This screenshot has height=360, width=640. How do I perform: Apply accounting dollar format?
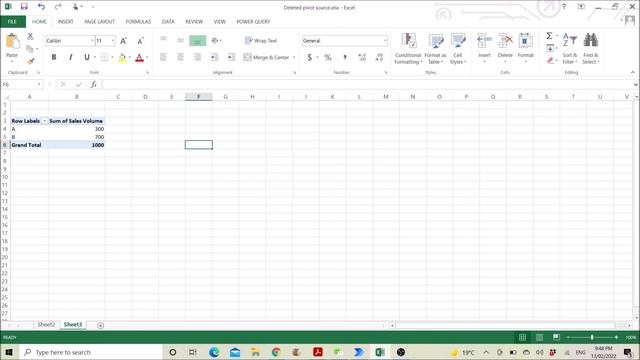(x=310, y=58)
